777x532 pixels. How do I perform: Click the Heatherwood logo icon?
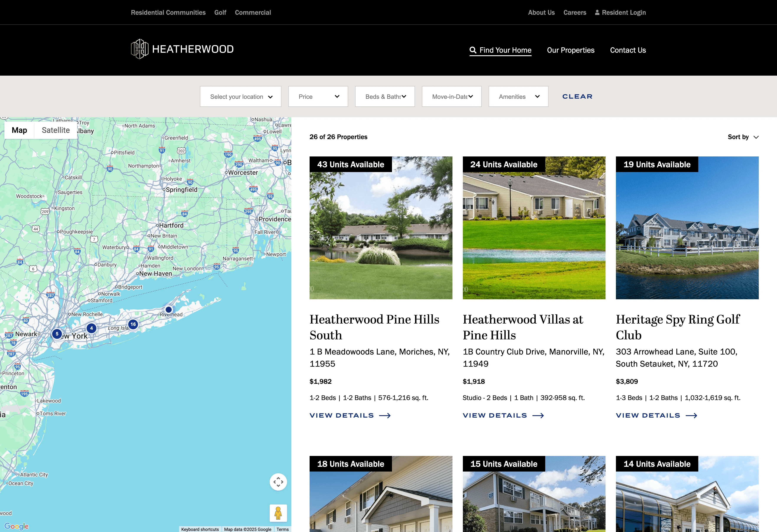pyautogui.click(x=139, y=49)
